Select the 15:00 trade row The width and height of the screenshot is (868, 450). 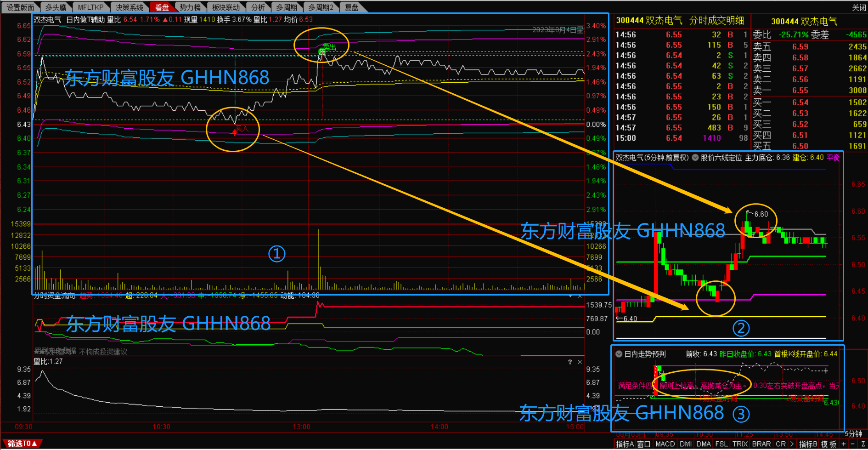pyautogui.click(x=682, y=138)
